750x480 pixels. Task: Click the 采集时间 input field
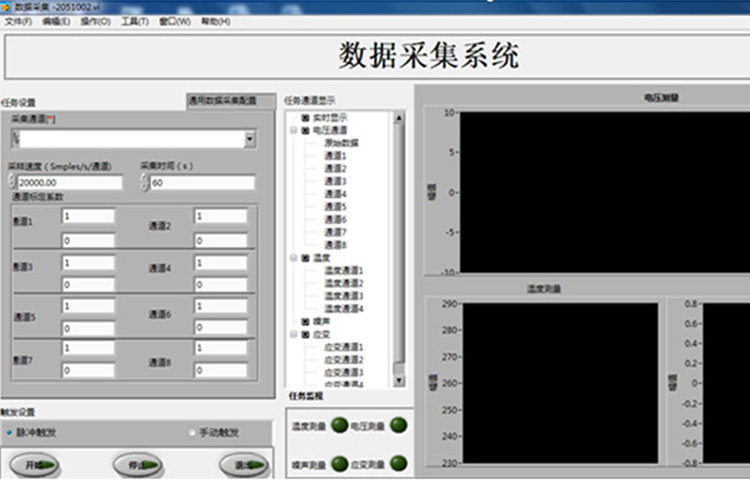(x=201, y=183)
